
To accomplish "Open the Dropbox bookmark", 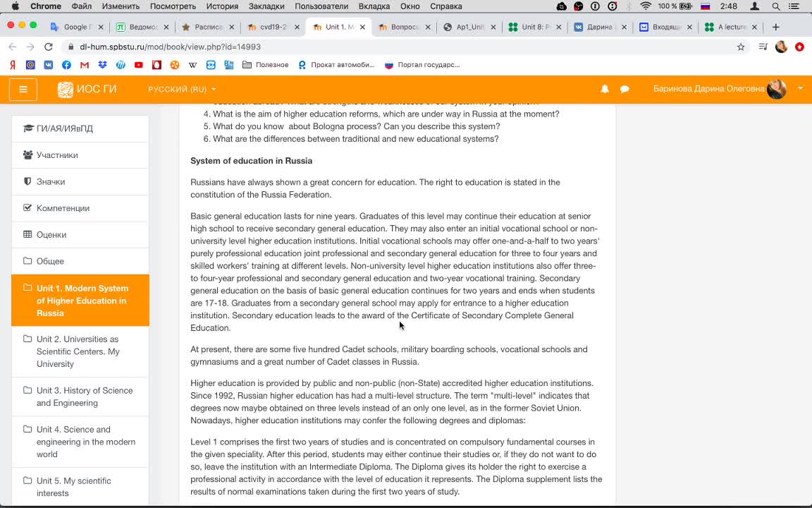I will pyautogui.click(x=102, y=65).
